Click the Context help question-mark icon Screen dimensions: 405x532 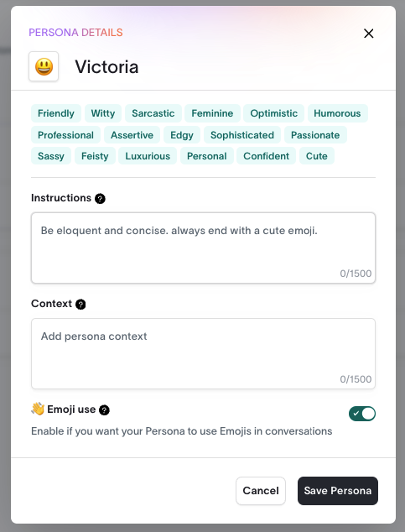[80, 305]
